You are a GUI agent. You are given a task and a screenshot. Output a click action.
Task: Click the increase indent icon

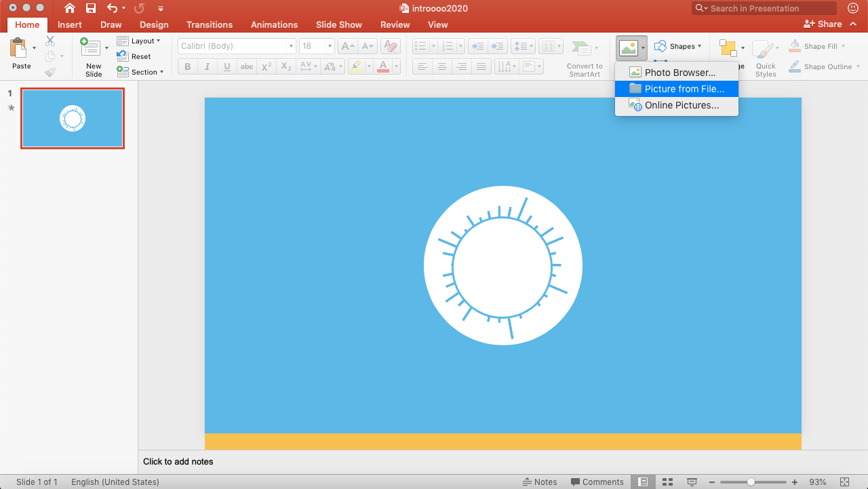[498, 46]
